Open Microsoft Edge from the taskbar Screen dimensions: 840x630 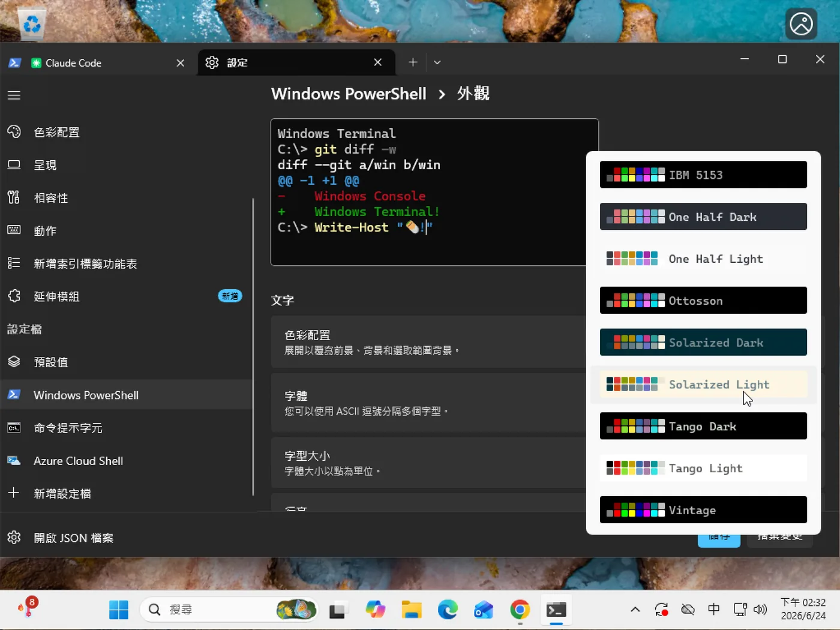(448, 610)
